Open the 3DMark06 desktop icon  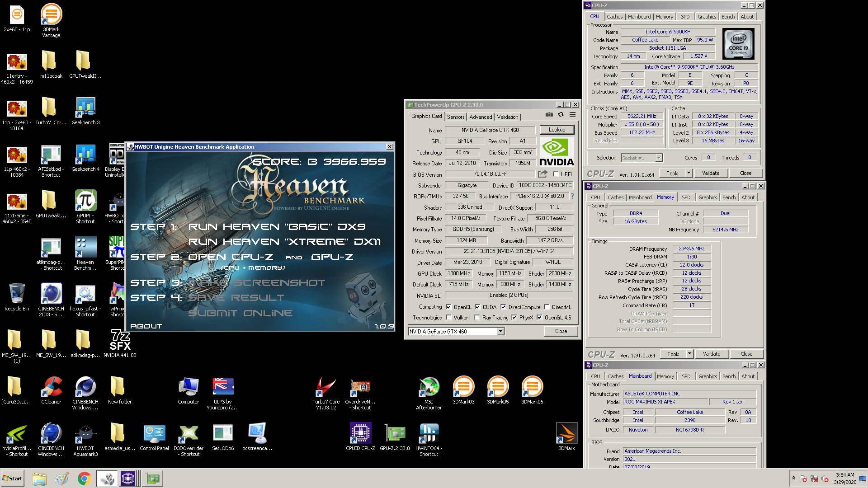532,390
